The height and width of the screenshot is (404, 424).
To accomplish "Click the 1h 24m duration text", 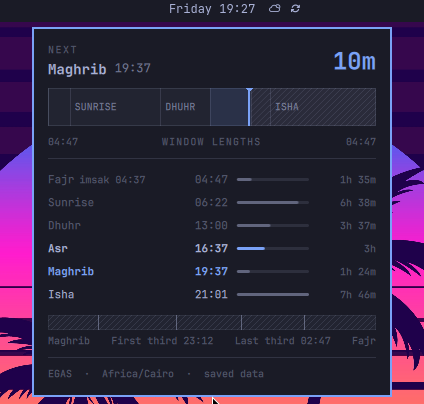I will (358, 271).
